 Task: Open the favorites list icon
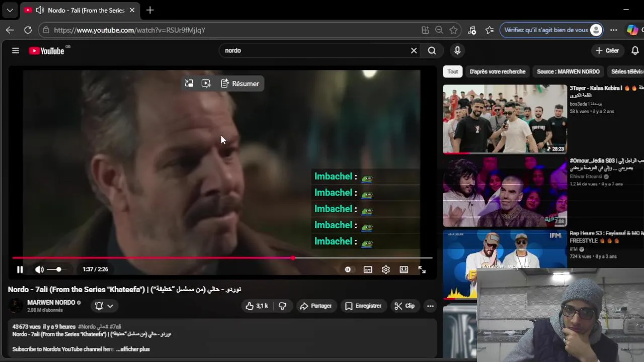[x=490, y=30]
